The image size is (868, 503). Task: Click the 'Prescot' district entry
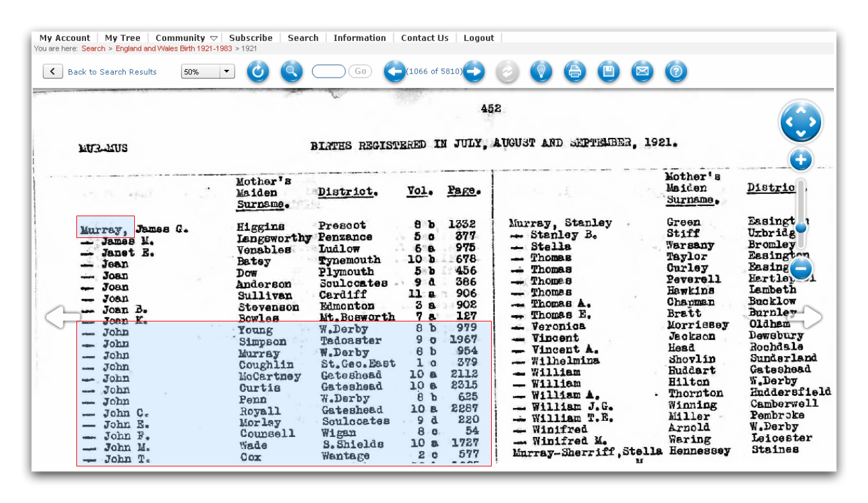tap(342, 226)
